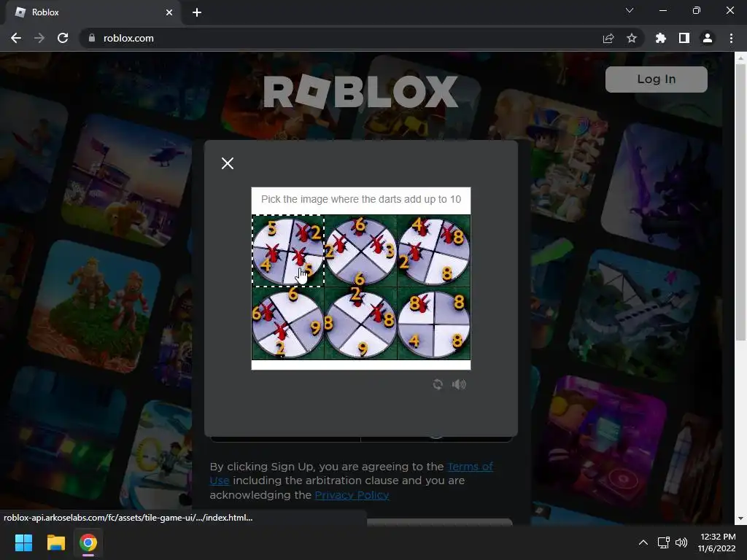View site information lock icon
This screenshot has height=560, width=747.
[92, 38]
